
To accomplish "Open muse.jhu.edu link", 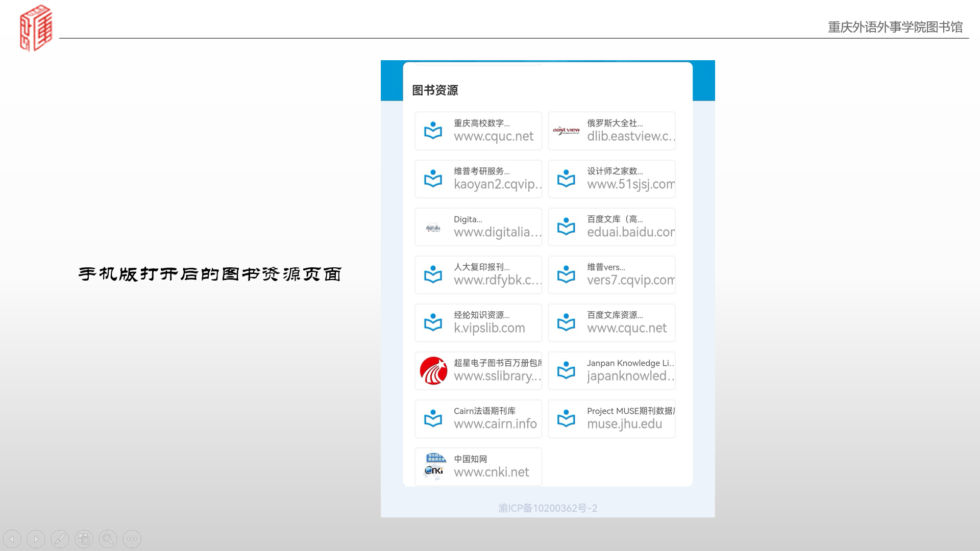I will pyautogui.click(x=624, y=424).
